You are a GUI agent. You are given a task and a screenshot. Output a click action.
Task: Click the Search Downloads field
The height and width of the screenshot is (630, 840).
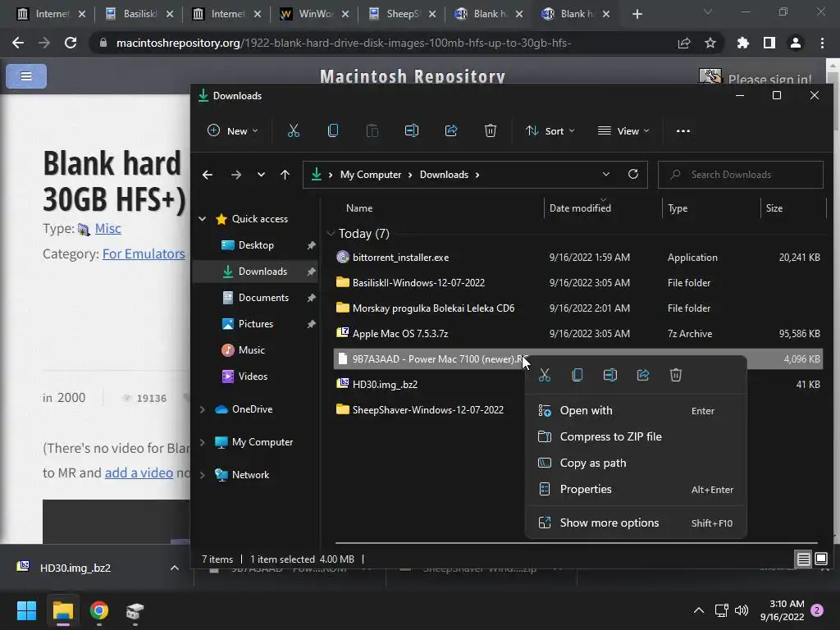pyautogui.click(x=741, y=175)
